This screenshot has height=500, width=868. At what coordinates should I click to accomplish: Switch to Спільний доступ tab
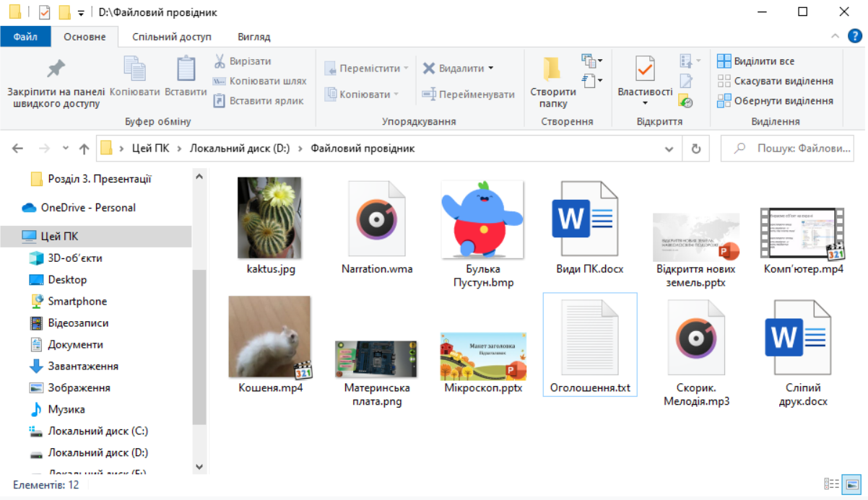[x=172, y=36]
